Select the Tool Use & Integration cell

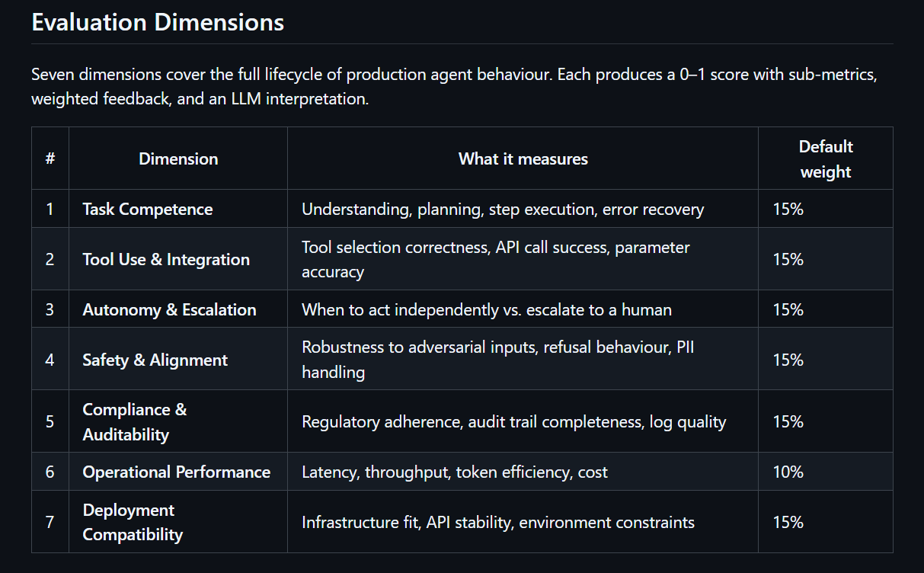tap(166, 259)
